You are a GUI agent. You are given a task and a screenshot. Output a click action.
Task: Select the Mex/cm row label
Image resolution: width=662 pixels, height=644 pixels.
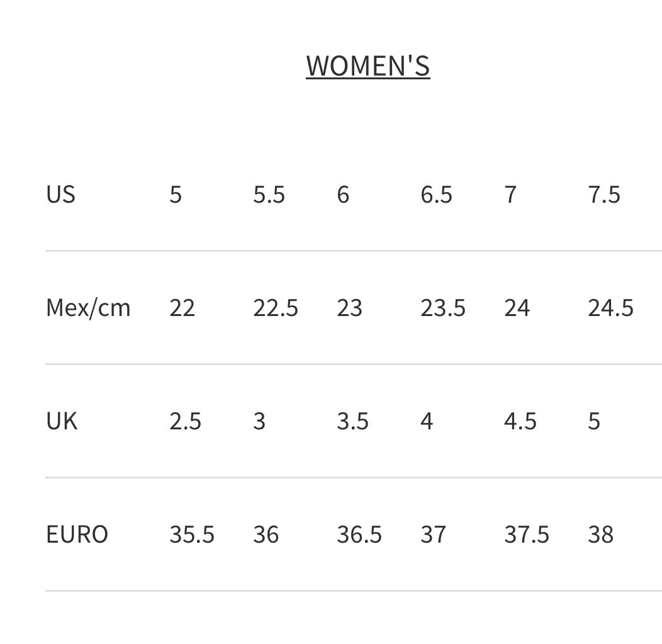(88, 308)
